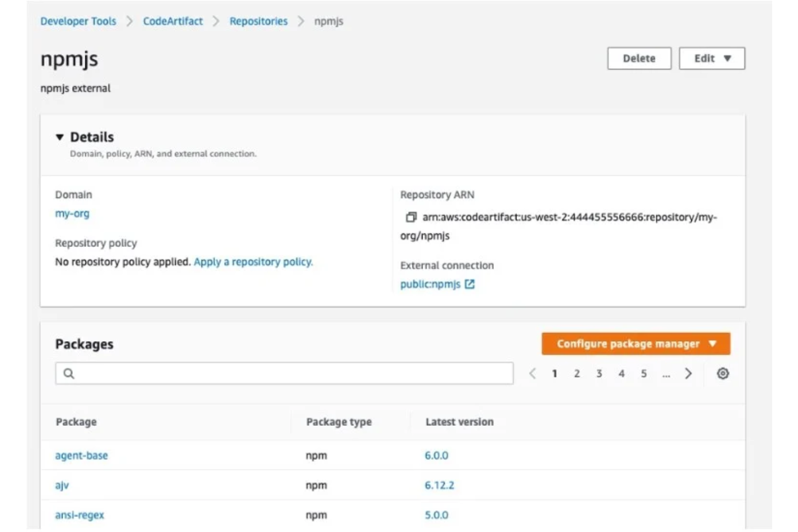This screenshot has width=798, height=532.
Task: Open the Edit dropdown menu
Action: pyautogui.click(x=712, y=58)
